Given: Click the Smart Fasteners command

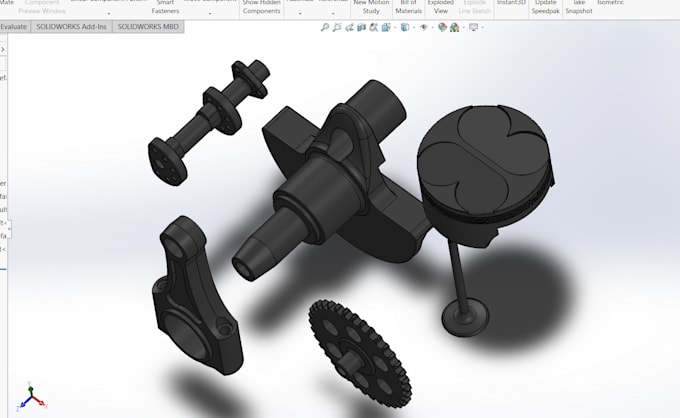Looking at the screenshot, I should pos(165,7).
